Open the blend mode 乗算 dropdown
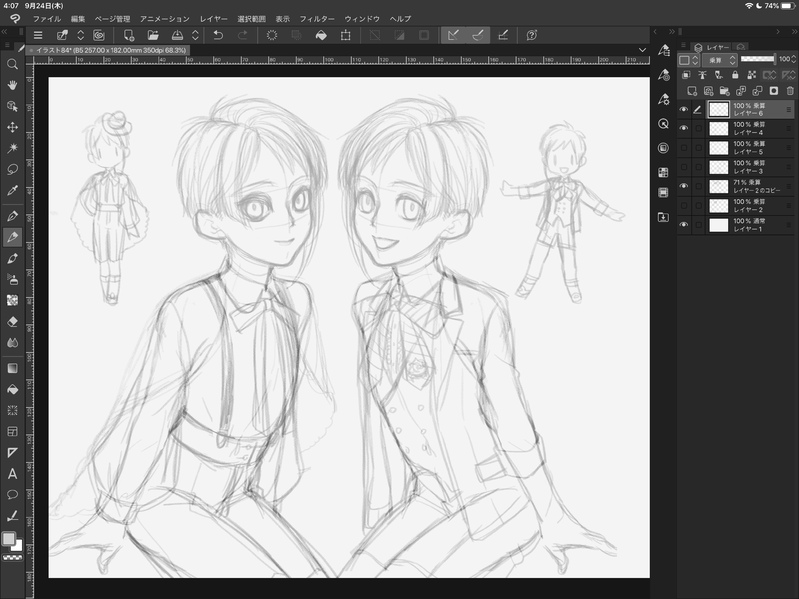Viewport: 799px width, 599px height. [x=720, y=60]
